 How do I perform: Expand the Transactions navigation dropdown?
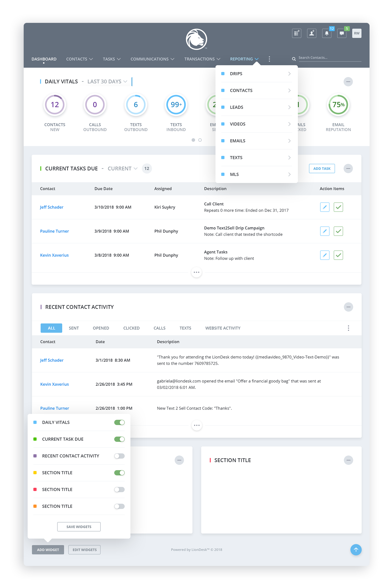tap(202, 59)
